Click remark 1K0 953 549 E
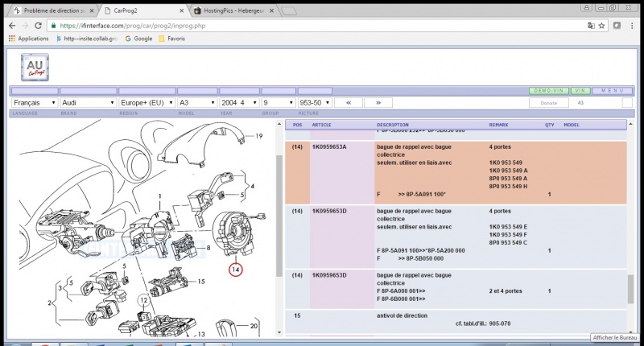 (508, 227)
